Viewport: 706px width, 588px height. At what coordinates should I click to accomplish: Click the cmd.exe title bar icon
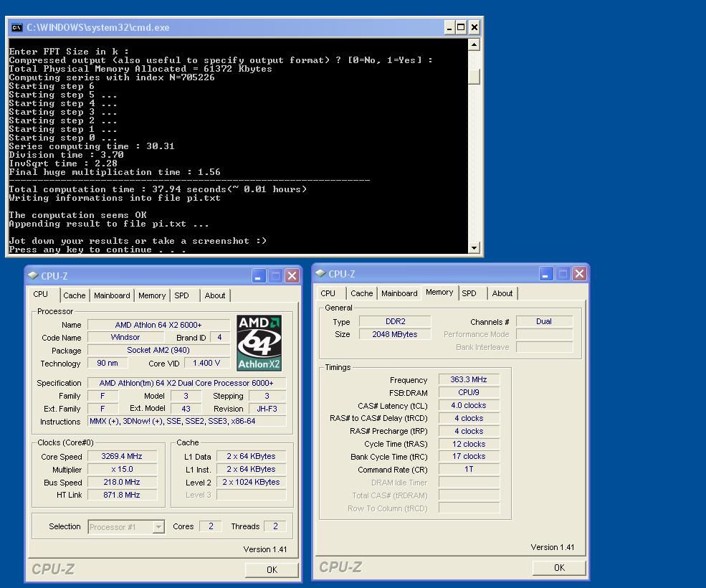click(16, 27)
